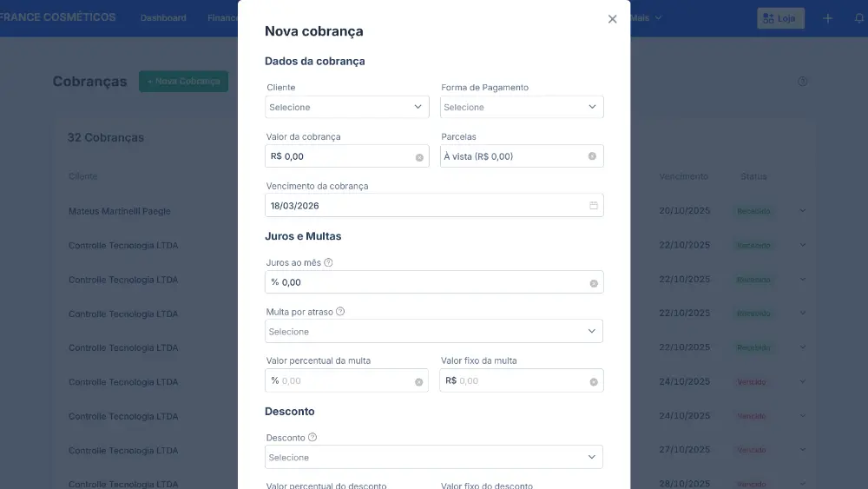Click the Loja button
Image resolution: width=868 pixels, height=489 pixels.
(780, 18)
